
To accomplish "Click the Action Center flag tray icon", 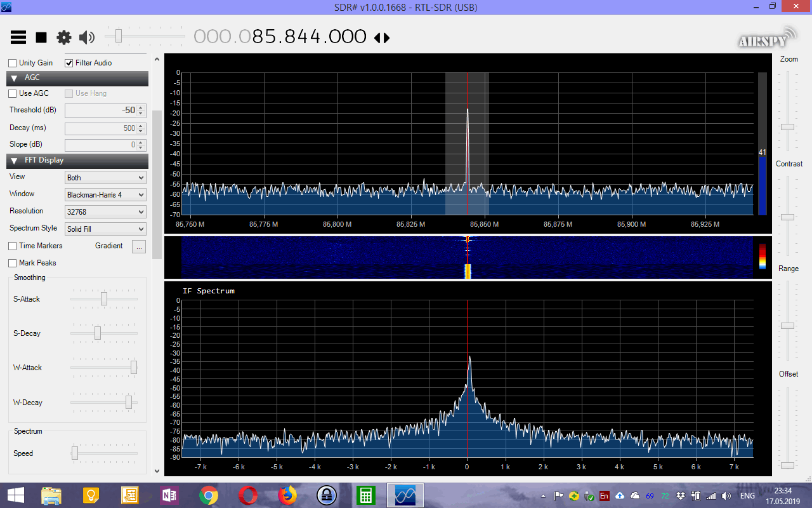I will click(x=558, y=496).
